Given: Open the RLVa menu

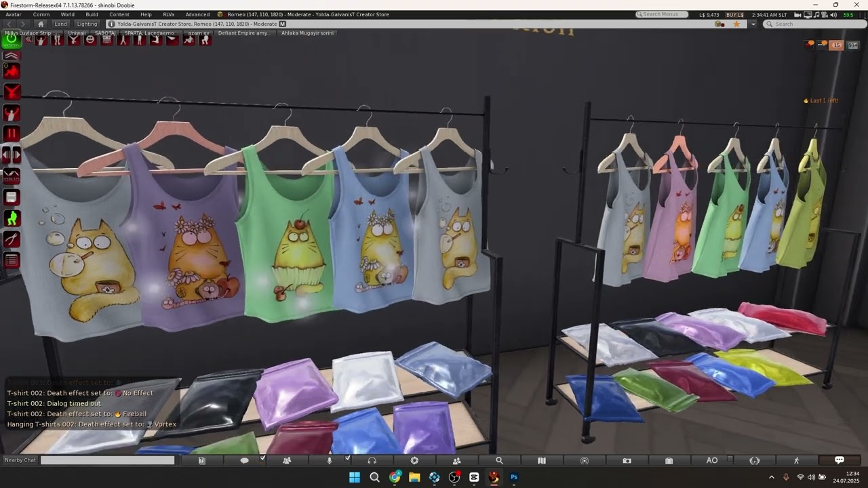Looking at the screenshot, I should coord(169,14).
